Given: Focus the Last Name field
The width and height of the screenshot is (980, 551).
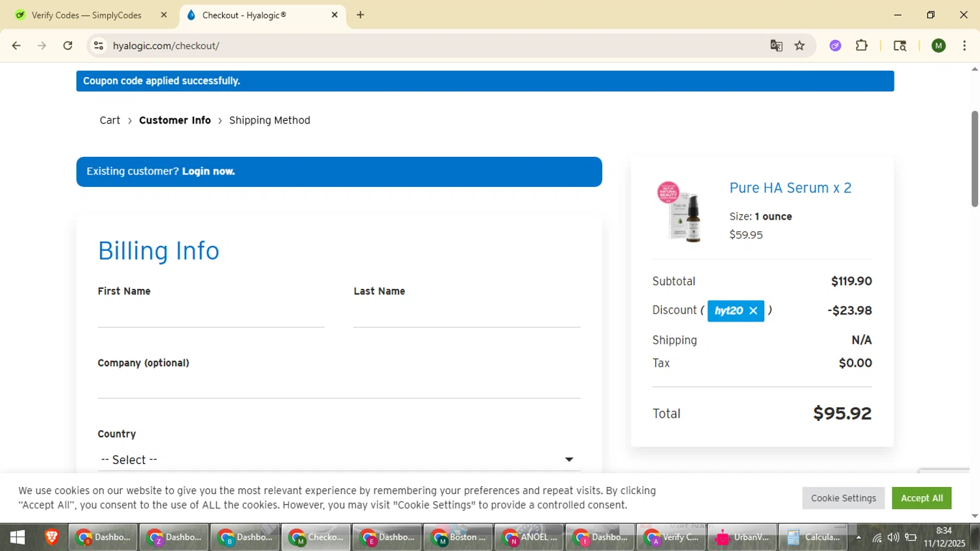Looking at the screenshot, I should point(466,315).
